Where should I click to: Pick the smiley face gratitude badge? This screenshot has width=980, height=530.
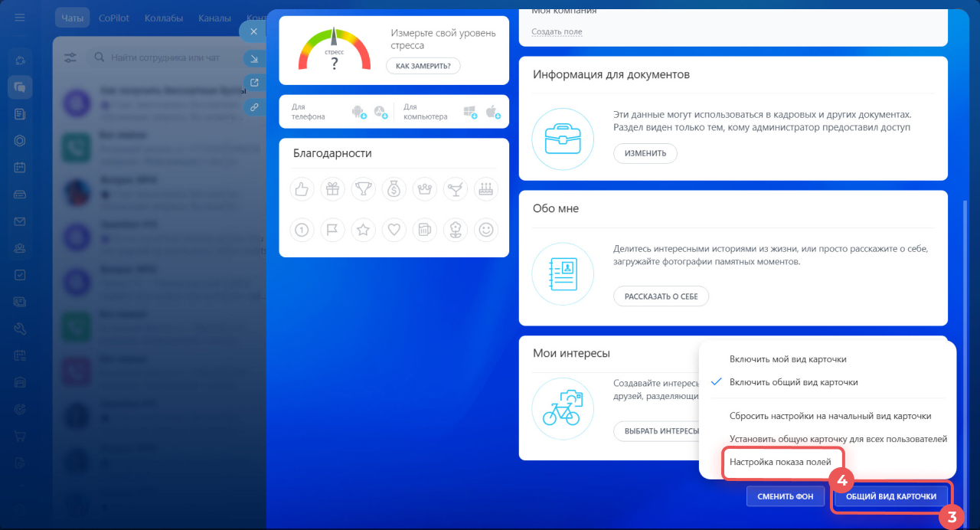point(485,229)
